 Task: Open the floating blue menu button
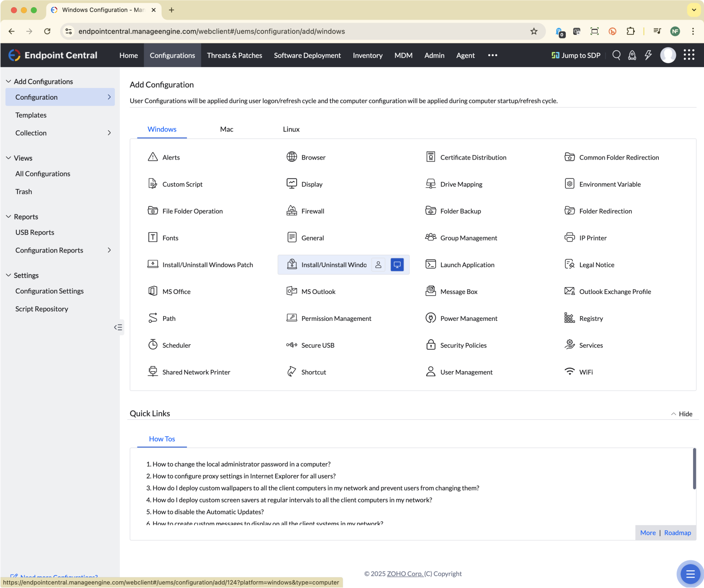pos(690,574)
